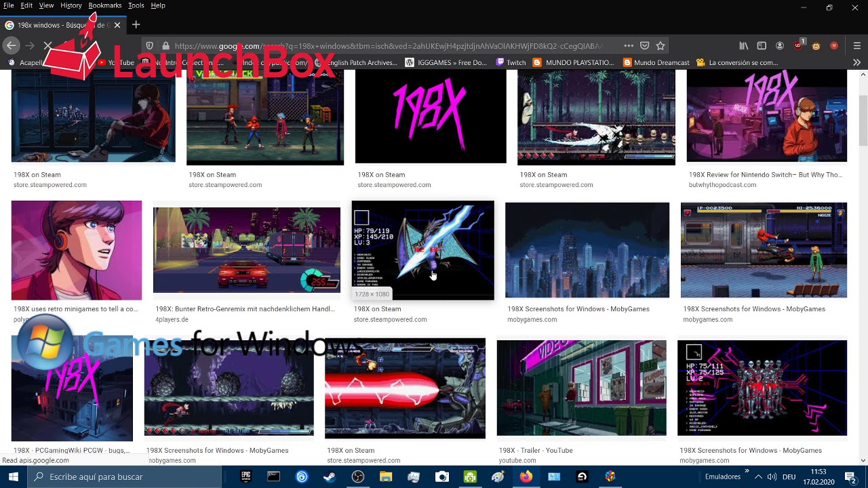The image size is (868, 488).
Task: Click the 198X Review for Nintendo Switch caption
Action: 766,175
